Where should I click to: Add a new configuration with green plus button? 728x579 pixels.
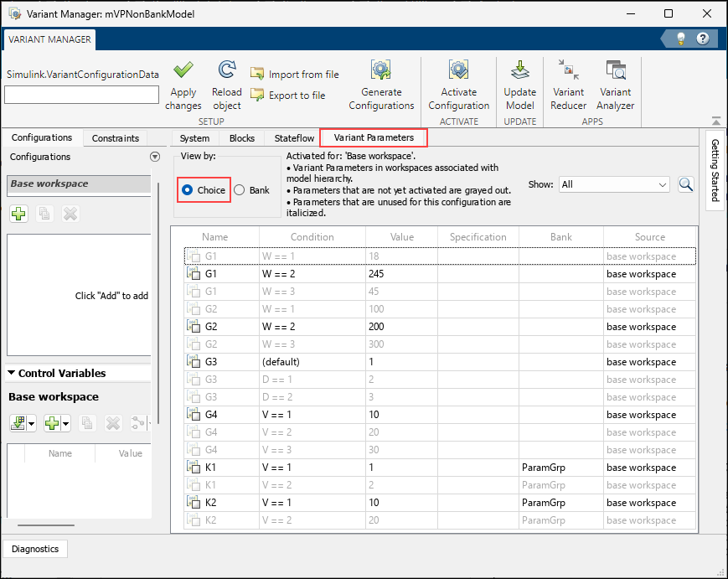(x=18, y=214)
